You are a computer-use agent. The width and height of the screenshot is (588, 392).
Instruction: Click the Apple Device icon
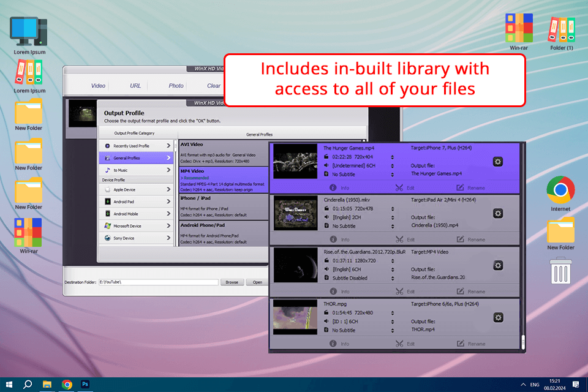(x=107, y=189)
